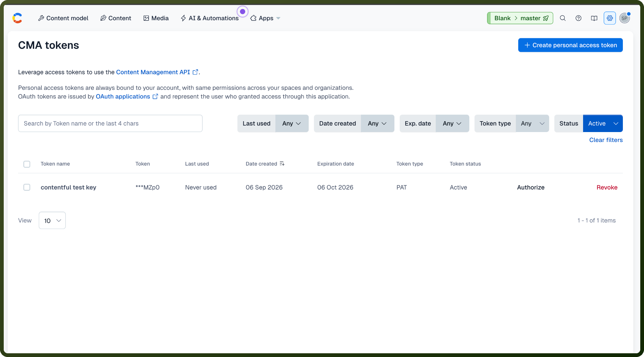Click the ***MZpO token value
Viewport: 644px width, 357px height.
click(x=147, y=187)
